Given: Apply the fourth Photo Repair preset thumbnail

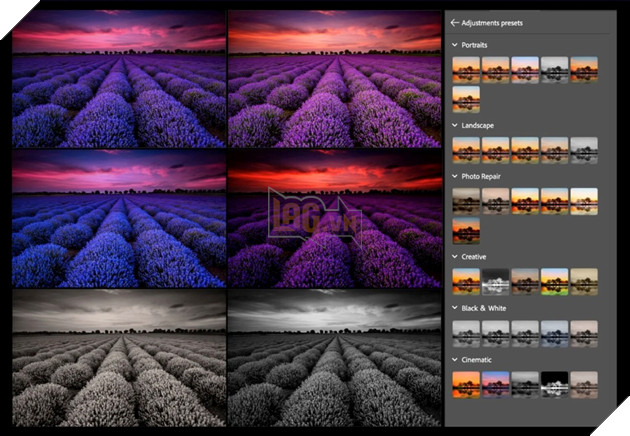Looking at the screenshot, I should (x=554, y=201).
